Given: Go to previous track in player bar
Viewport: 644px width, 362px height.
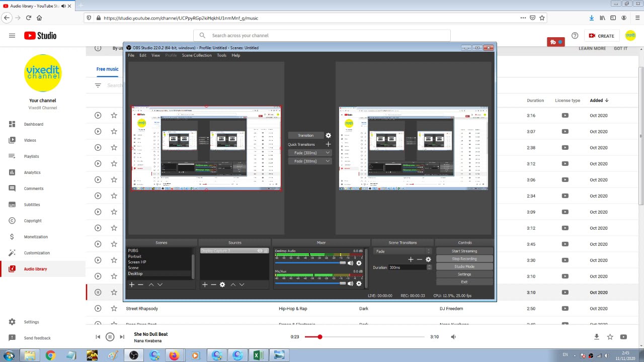Looking at the screenshot, I should pyautogui.click(x=98, y=337).
